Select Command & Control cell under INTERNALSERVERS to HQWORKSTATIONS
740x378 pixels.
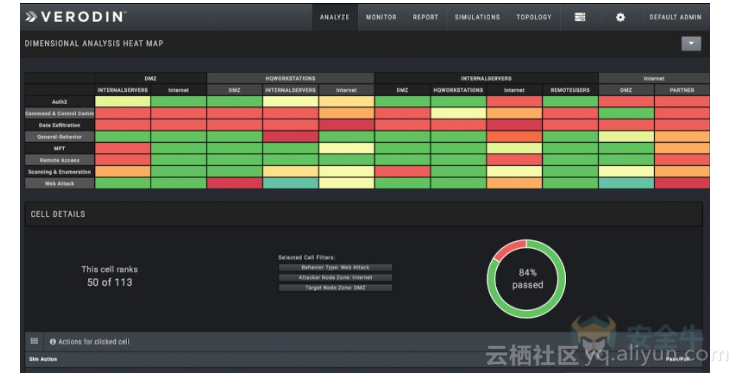[x=458, y=113]
